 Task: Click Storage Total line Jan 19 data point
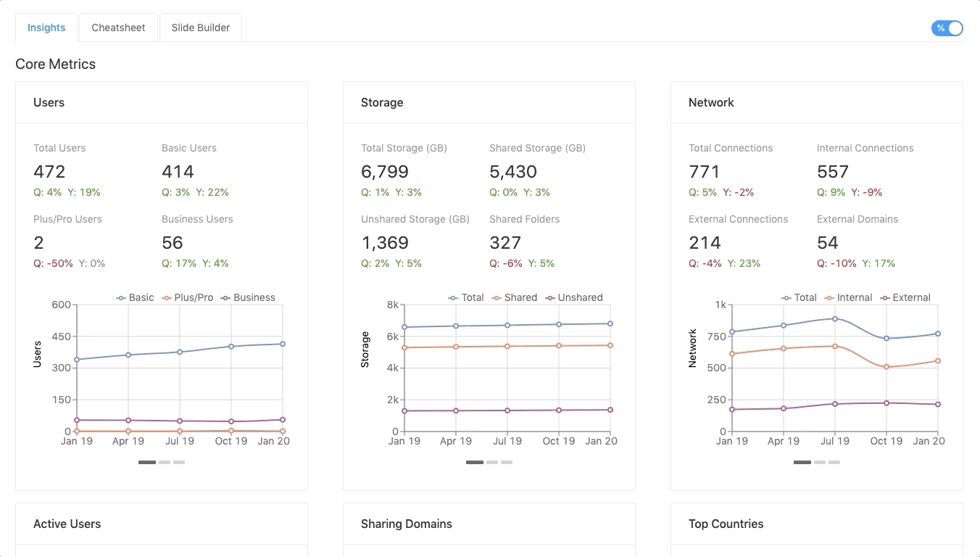pyautogui.click(x=404, y=327)
